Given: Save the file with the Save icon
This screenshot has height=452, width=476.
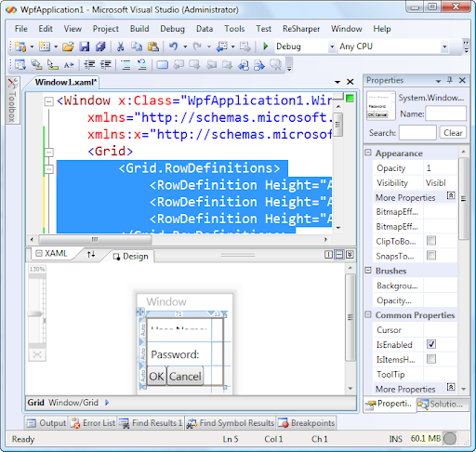Looking at the screenshot, I should [x=84, y=47].
